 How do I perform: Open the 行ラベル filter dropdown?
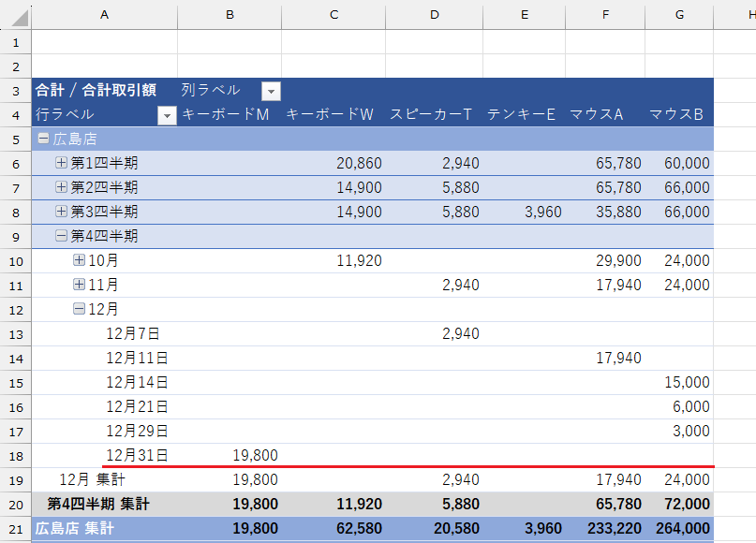[x=167, y=115]
